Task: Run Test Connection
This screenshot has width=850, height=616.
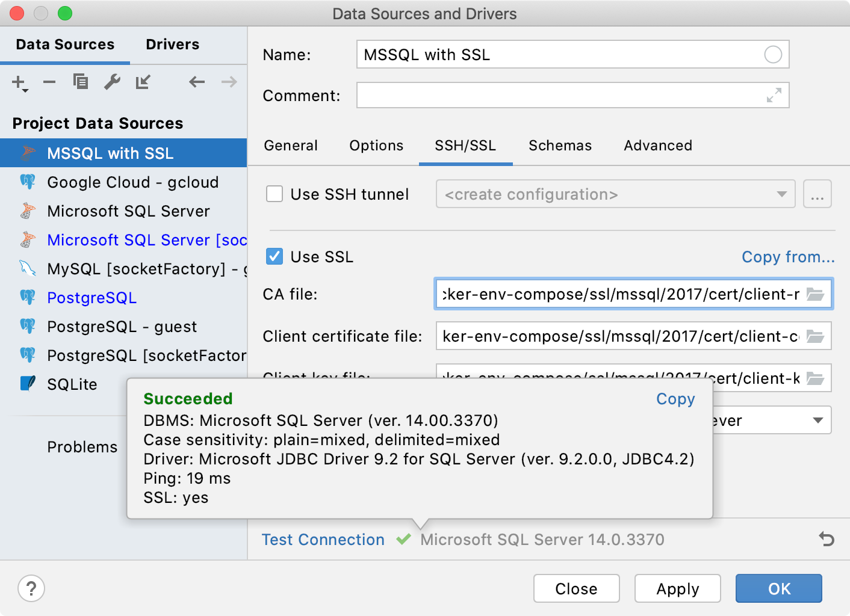Action: click(323, 540)
